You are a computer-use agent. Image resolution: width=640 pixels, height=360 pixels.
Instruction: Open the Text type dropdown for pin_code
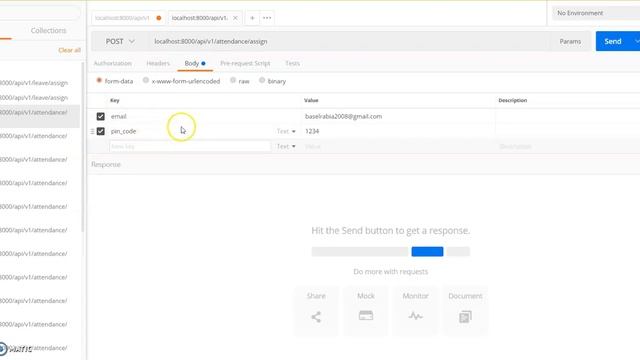coord(286,131)
